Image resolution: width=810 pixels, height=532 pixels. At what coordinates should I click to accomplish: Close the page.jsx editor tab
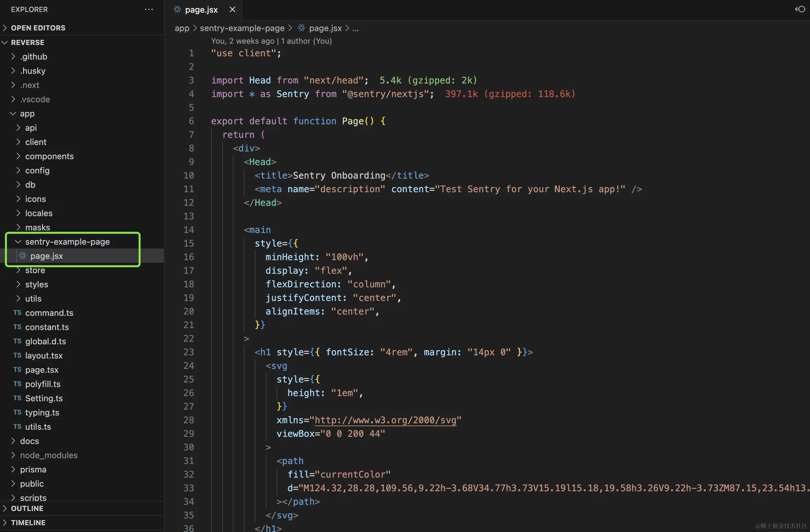click(232, 9)
